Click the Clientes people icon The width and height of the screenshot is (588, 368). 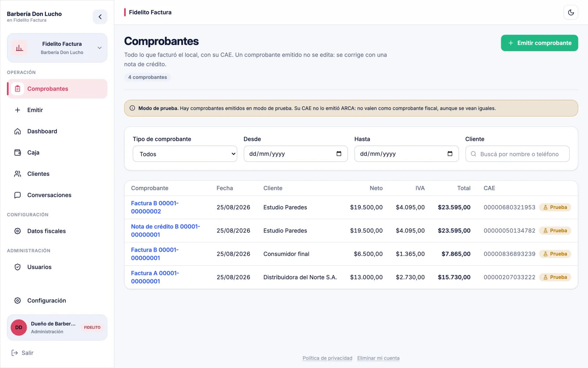pyautogui.click(x=18, y=174)
